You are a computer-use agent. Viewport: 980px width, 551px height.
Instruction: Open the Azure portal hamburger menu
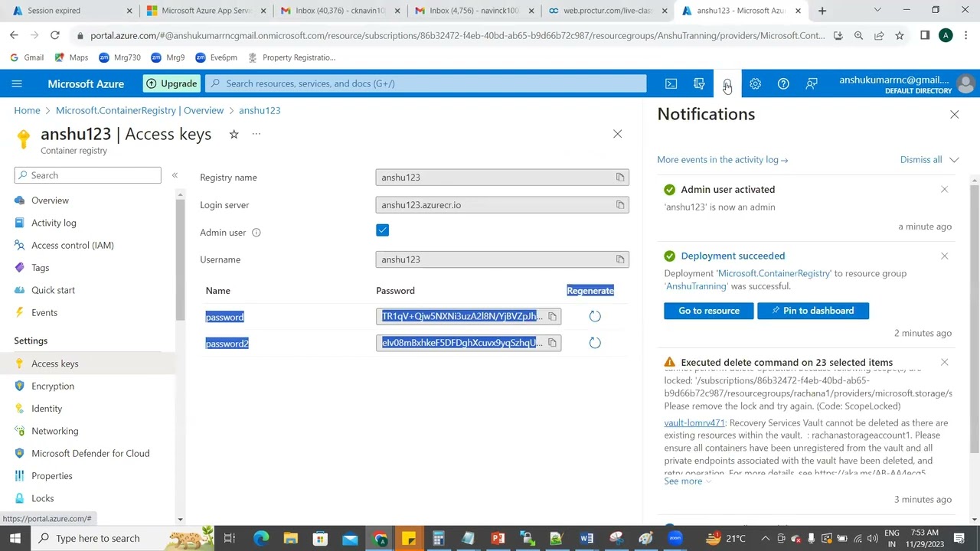click(x=17, y=83)
